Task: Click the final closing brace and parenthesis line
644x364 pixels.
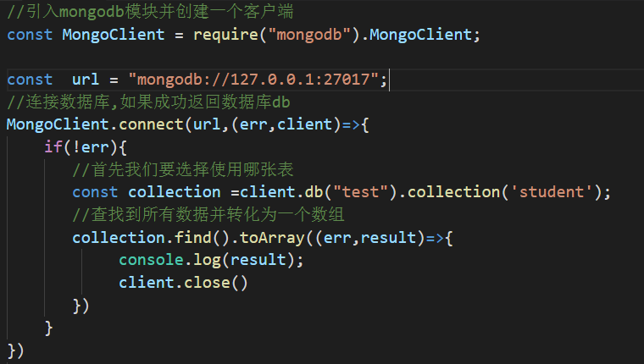Action: pyautogui.click(x=15, y=350)
